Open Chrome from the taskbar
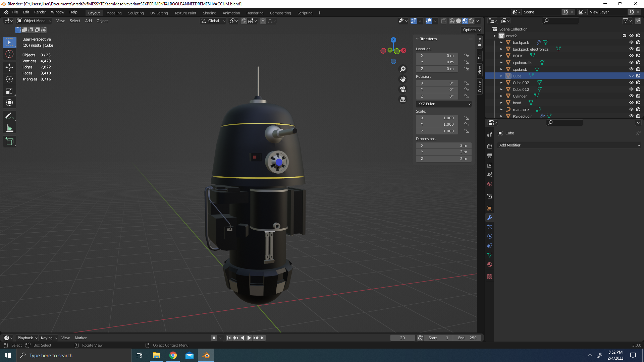 [173, 355]
